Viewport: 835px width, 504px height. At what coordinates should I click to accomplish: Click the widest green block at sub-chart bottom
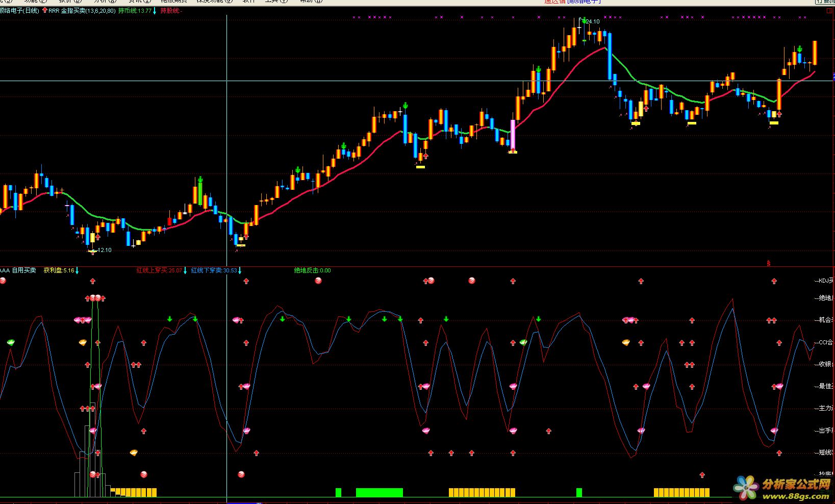(379, 492)
